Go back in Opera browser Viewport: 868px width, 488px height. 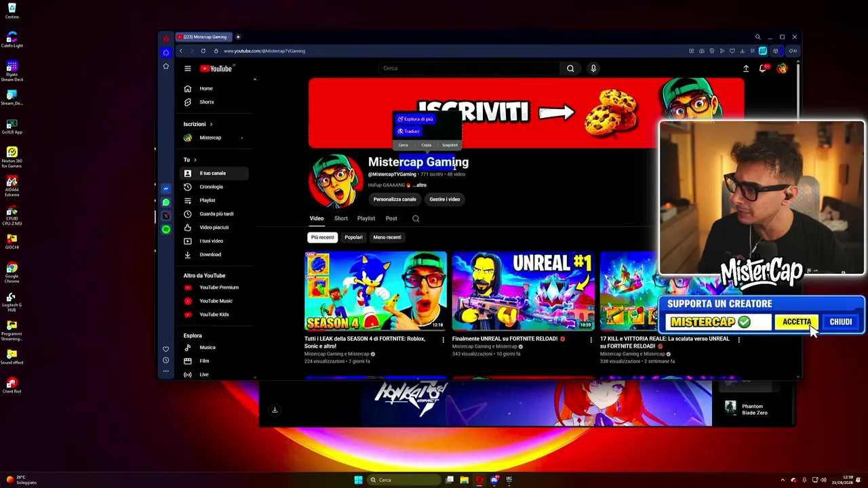pyautogui.click(x=180, y=51)
